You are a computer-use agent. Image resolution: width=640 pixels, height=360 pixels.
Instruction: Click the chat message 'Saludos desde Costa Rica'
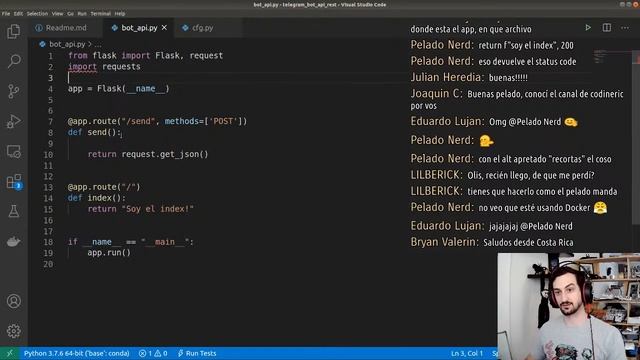(528, 242)
